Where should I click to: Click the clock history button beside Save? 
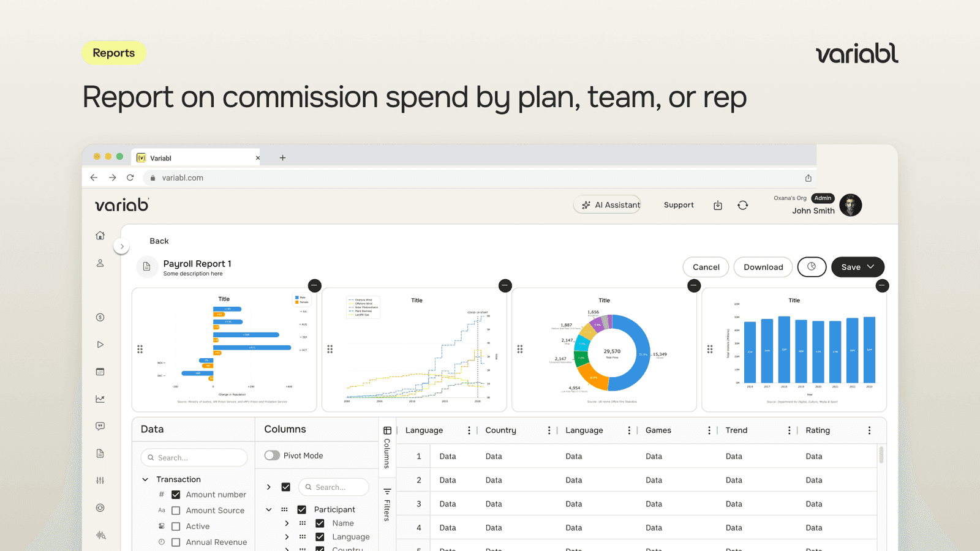[812, 267]
